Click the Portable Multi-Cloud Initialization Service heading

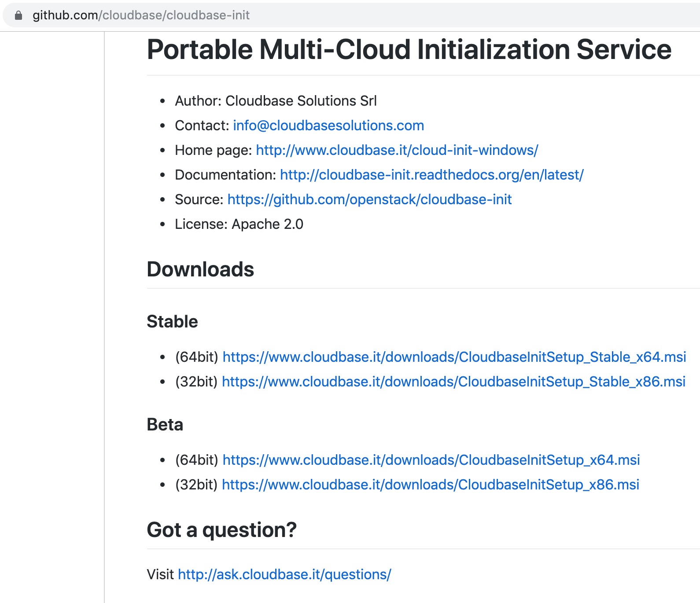(x=409, y=49)
